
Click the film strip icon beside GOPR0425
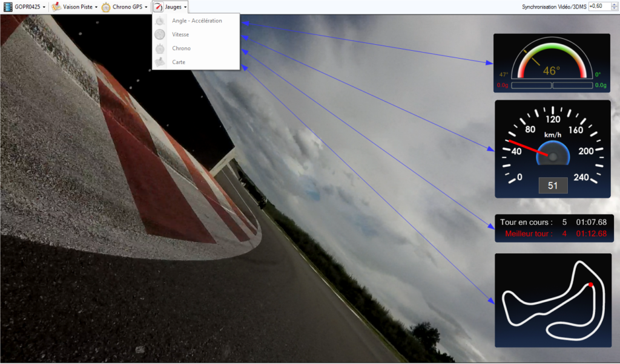pos(7,7)
